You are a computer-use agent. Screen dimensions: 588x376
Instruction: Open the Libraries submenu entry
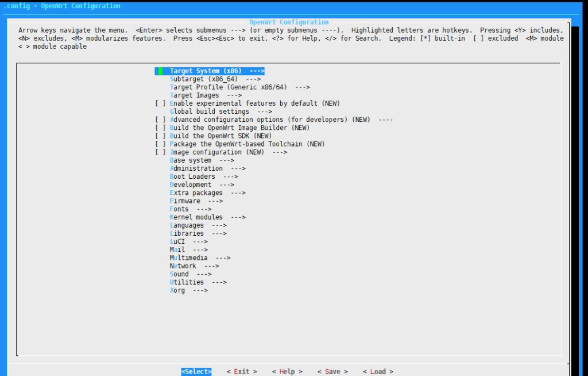point(198,233)
